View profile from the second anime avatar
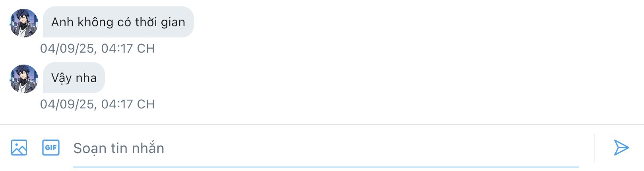 [x=24, y=79]
